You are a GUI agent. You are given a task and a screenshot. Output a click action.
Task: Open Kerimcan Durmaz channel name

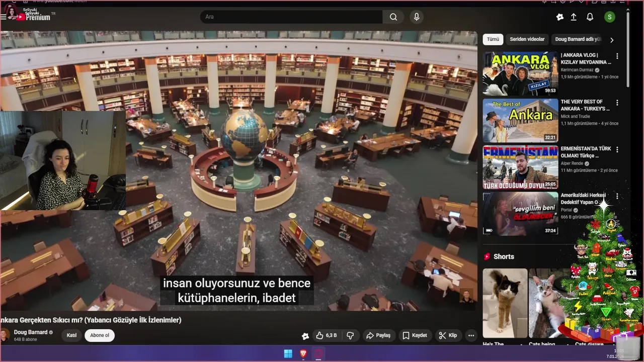[x=577, y=70]
